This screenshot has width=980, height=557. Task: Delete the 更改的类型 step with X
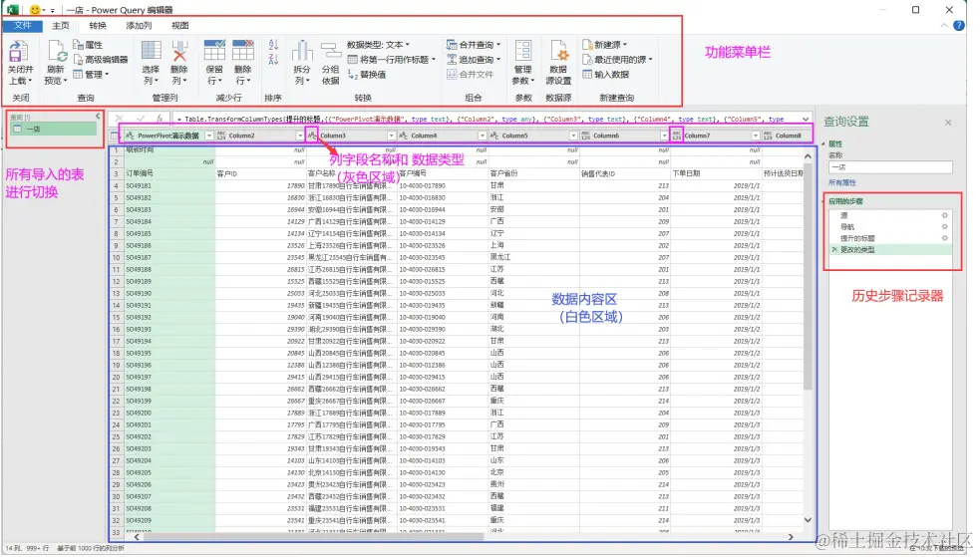pyautogui.click(x=834, y=250)
